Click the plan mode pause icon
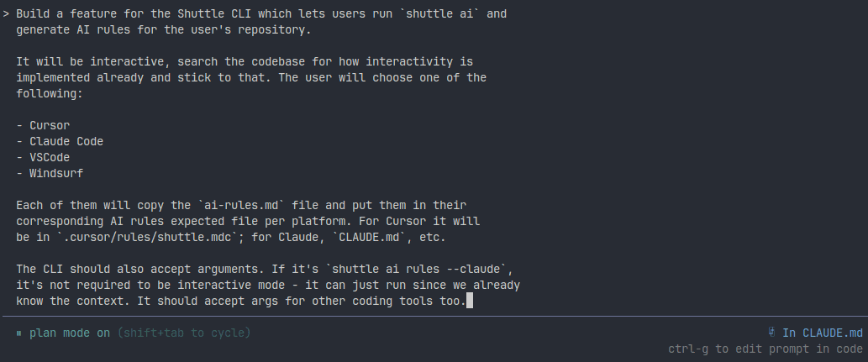 19,333
